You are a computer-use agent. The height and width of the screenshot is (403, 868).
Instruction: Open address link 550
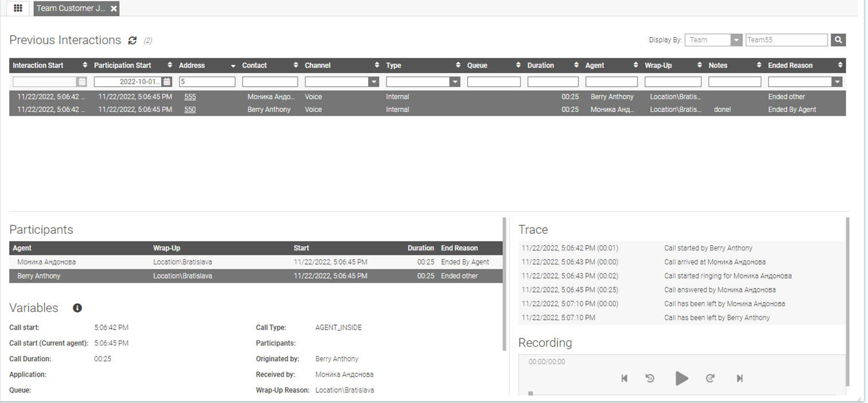coord(190,109)
